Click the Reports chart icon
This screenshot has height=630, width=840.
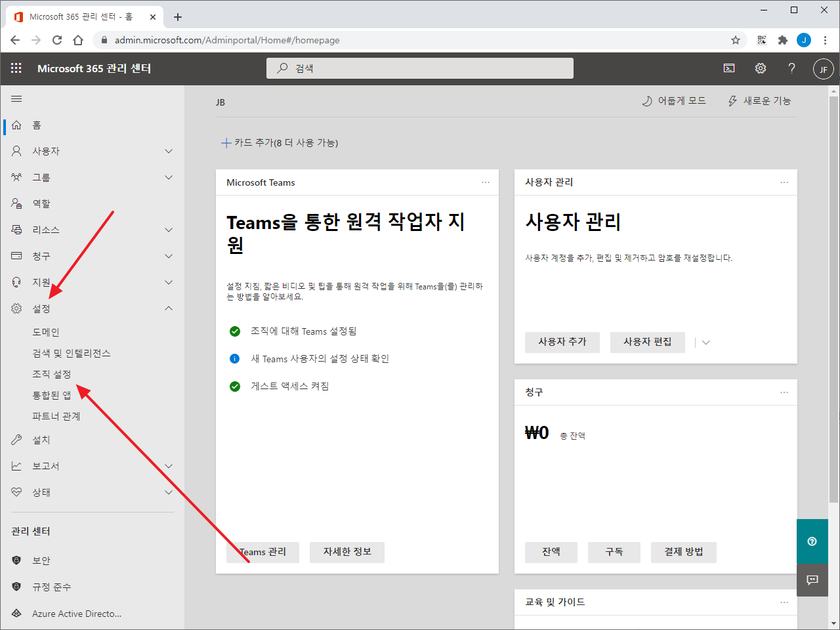point(16,466)
